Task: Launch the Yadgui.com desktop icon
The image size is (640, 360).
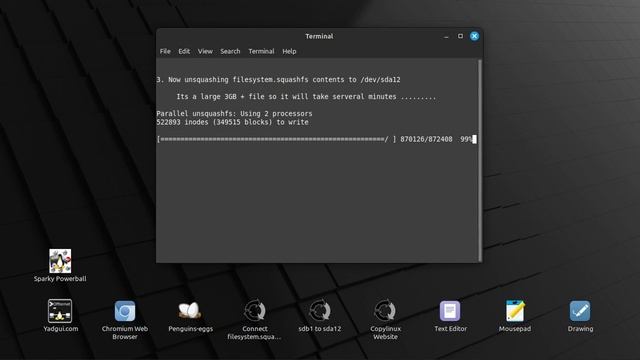Action: (60, 311)
